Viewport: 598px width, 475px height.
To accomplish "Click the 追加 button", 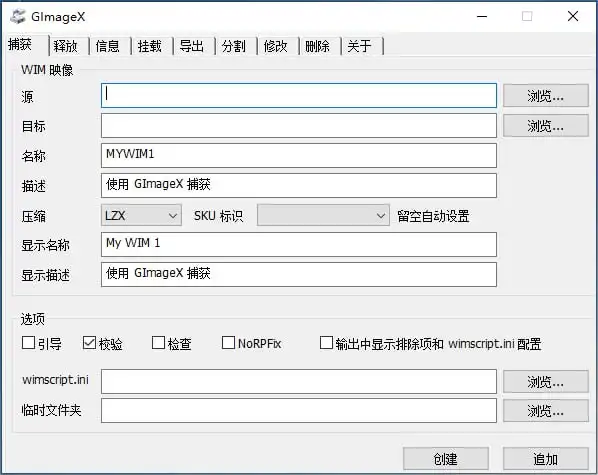I will [x=546, y=459].
